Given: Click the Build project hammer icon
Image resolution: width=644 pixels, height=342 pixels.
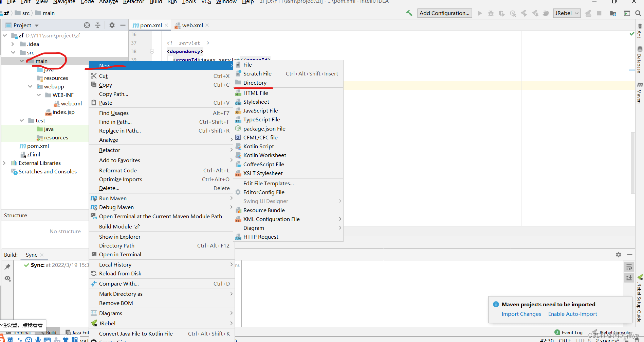Looking at the screenshot, I should pyautogui.click(x=409, y=13).
